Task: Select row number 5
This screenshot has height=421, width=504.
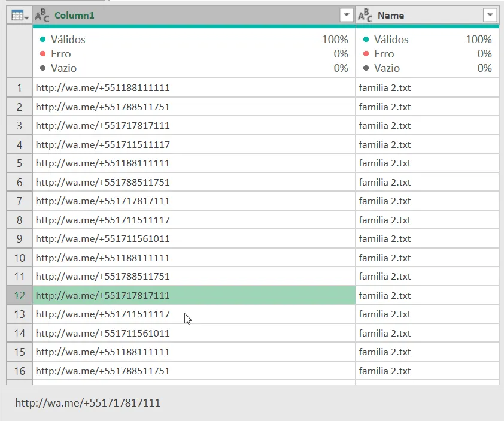Action: pyautogui.click(x=19, y=163)
